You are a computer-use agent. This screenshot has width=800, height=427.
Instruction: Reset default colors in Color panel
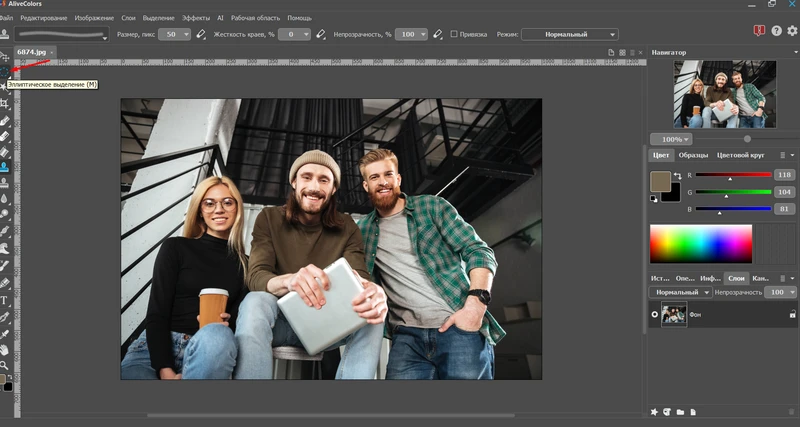654,199
